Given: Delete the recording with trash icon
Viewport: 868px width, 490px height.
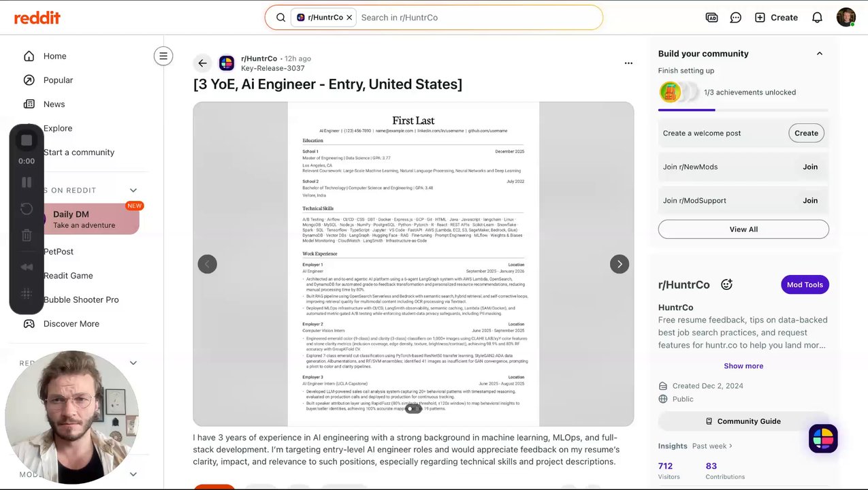Looking at the screenshot, I should [27, 235].
